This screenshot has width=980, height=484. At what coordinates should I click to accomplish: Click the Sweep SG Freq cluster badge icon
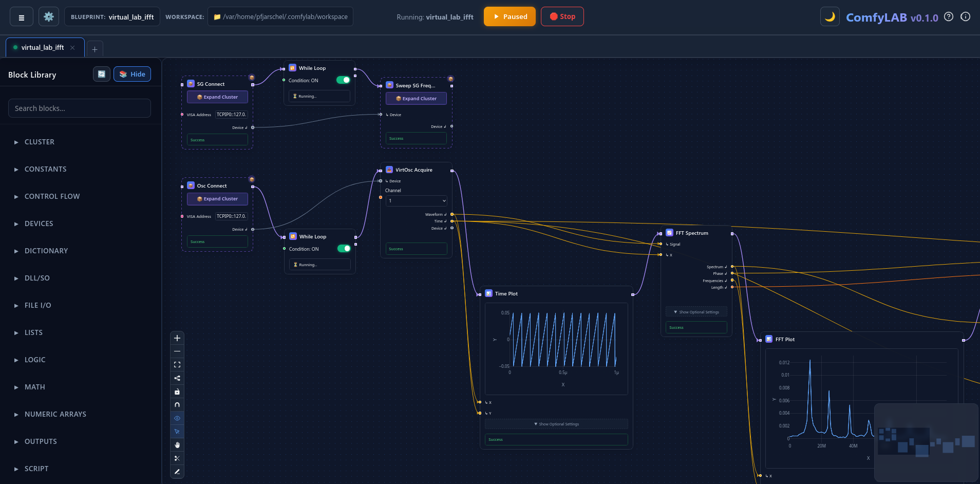coord(450,79)
